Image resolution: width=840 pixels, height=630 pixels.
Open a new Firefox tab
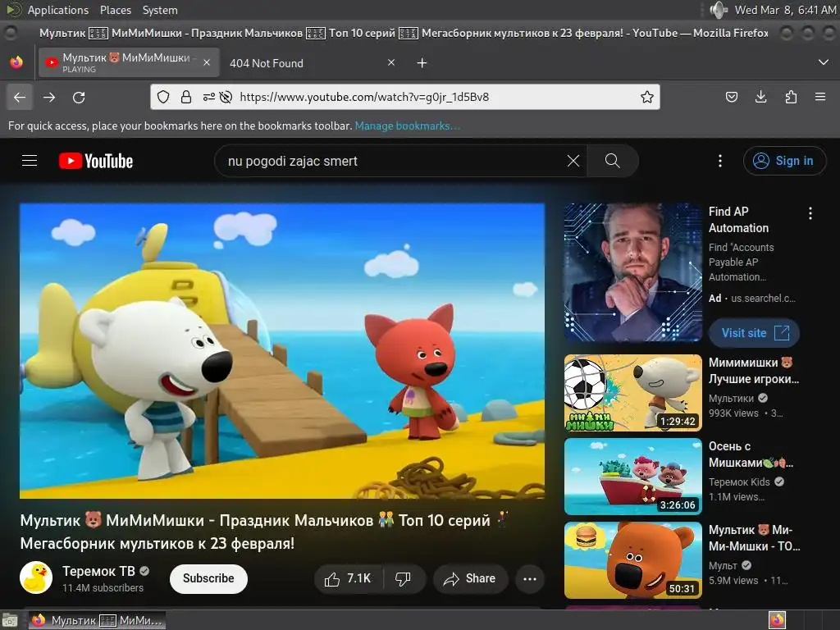[422, 63]
